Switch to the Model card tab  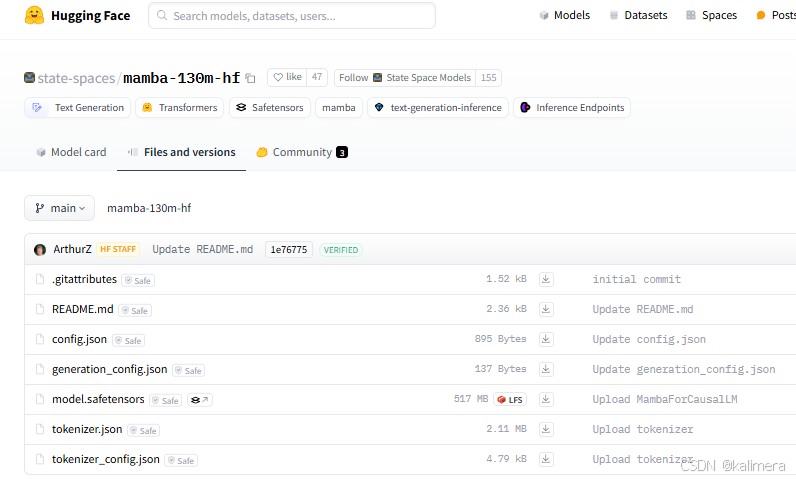click(71, 152)
